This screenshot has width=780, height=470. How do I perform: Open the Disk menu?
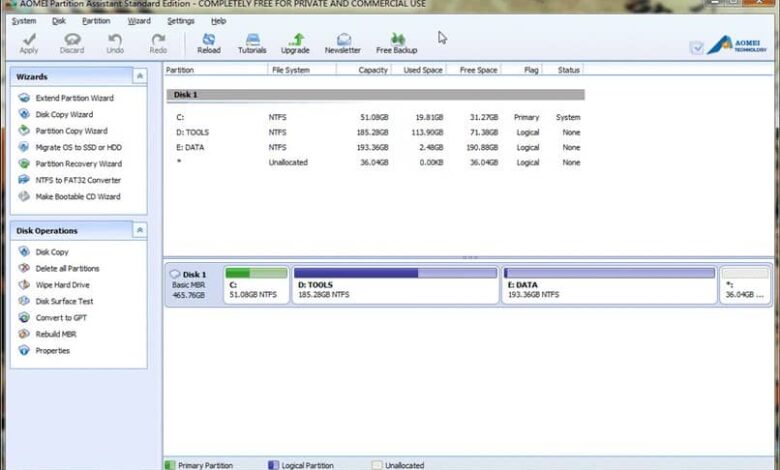(x=59, y=21)
